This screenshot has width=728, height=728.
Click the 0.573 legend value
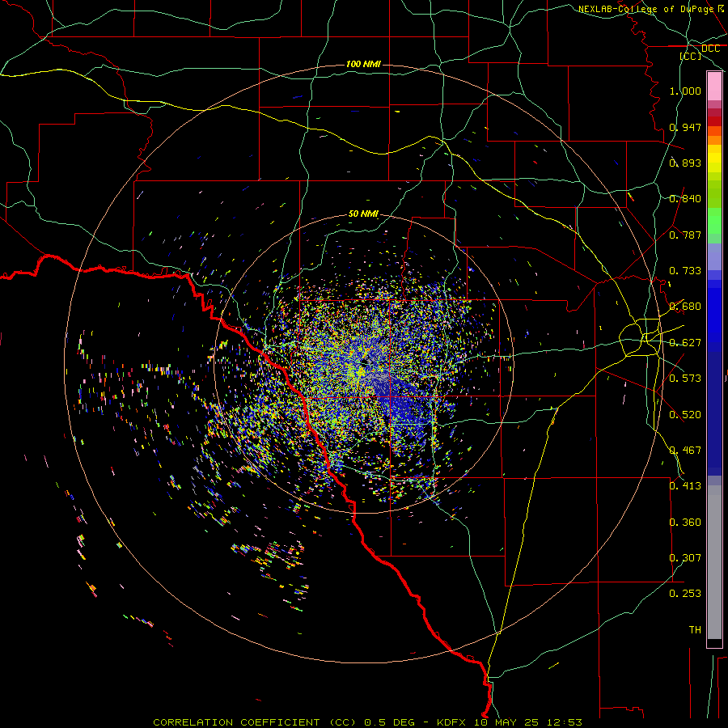[x=685, y=379]
